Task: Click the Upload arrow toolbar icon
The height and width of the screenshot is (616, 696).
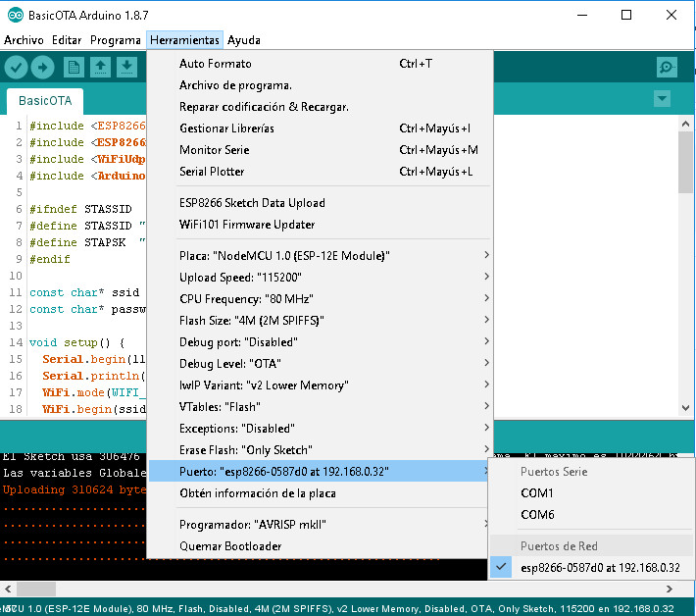Action: (x=42, y=68)
